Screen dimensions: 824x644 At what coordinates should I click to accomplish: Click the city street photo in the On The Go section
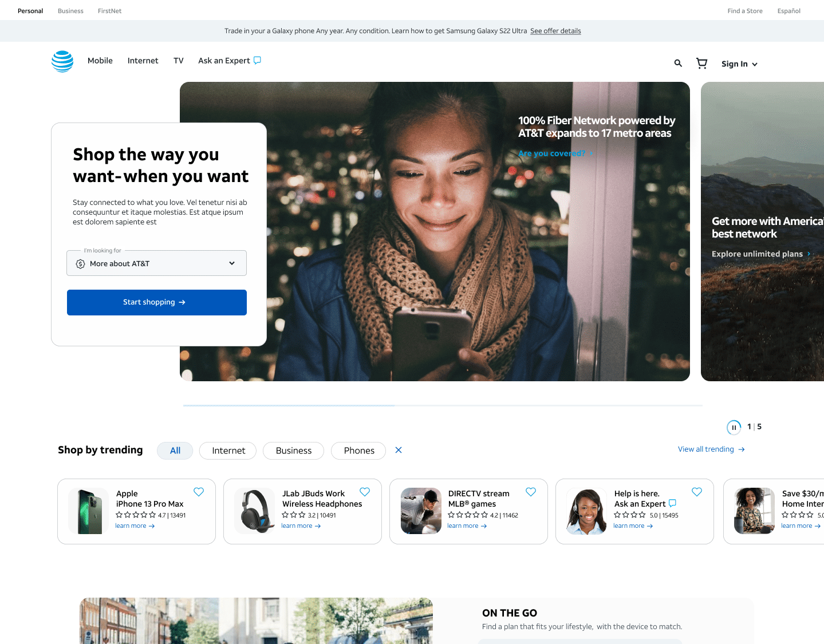(x=256, y=621)
